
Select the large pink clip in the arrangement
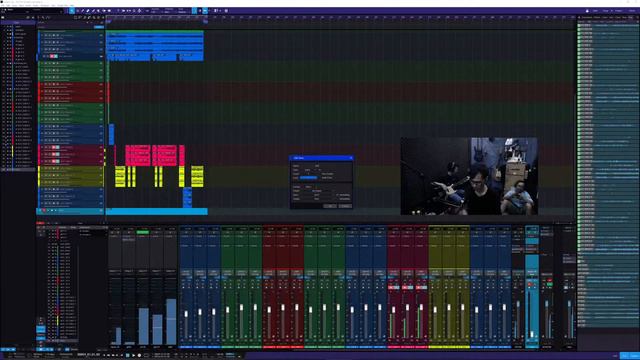(138, 155)
